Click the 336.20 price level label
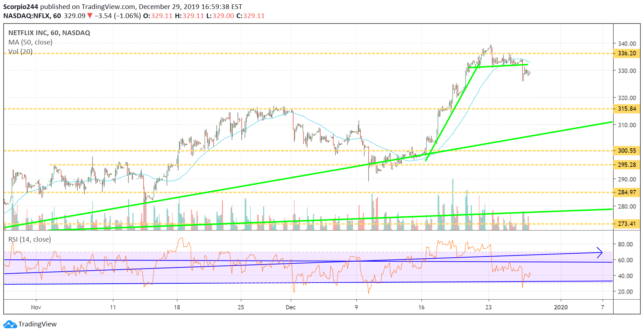Image resolution: width=644 pixels, height=334 pixels. (x=627, y=54)
